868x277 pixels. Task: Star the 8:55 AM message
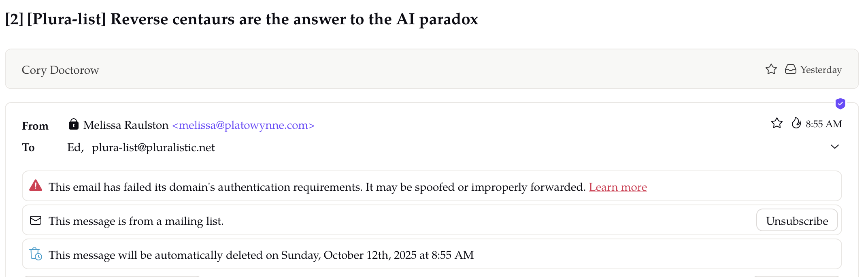pyautogui.click(x=777, y=123)
